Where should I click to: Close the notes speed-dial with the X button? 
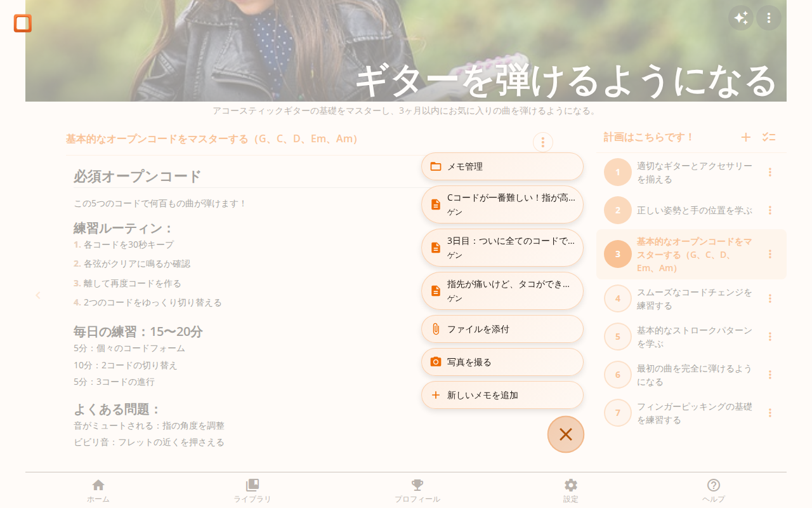coord(566,434)
